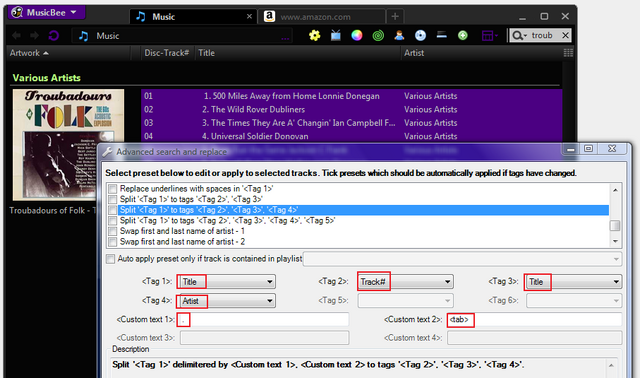640x378 pixels.
Task: Open the person artist icon
Action: 399,36
